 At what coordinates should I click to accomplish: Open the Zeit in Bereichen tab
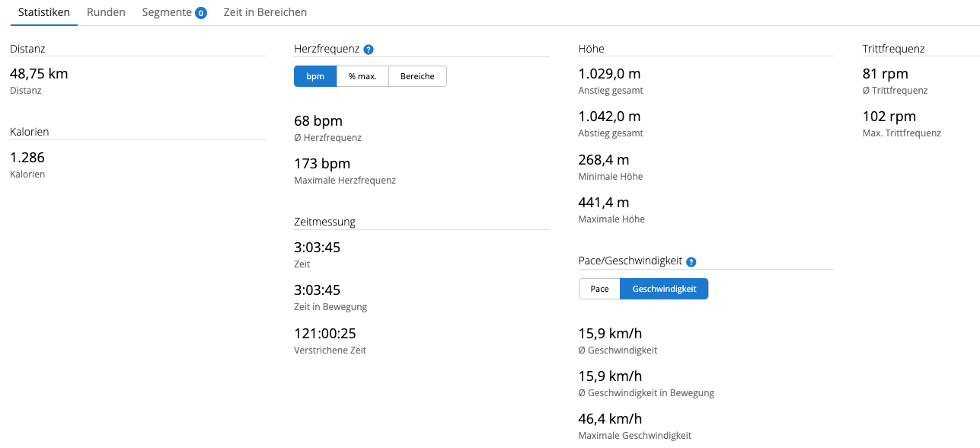265,13
